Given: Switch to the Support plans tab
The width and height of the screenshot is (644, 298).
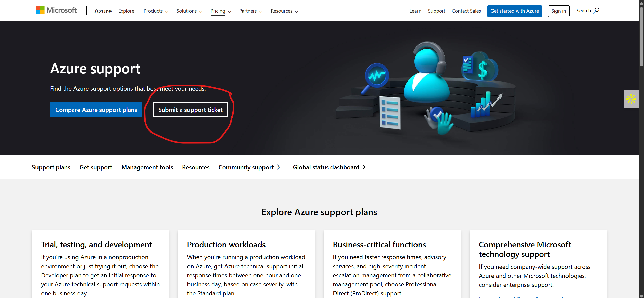Looking at the screenshot, I should coord(51,167).
